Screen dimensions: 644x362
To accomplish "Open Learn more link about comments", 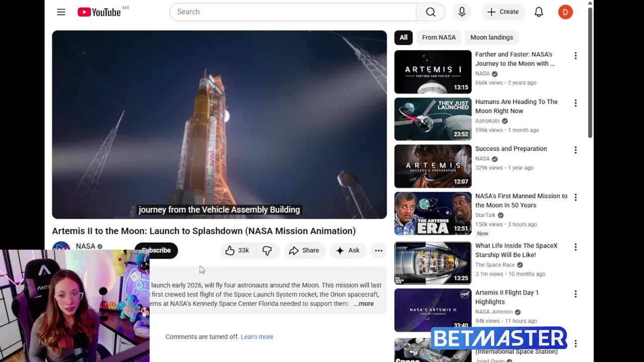I will [x=257, y=337].
